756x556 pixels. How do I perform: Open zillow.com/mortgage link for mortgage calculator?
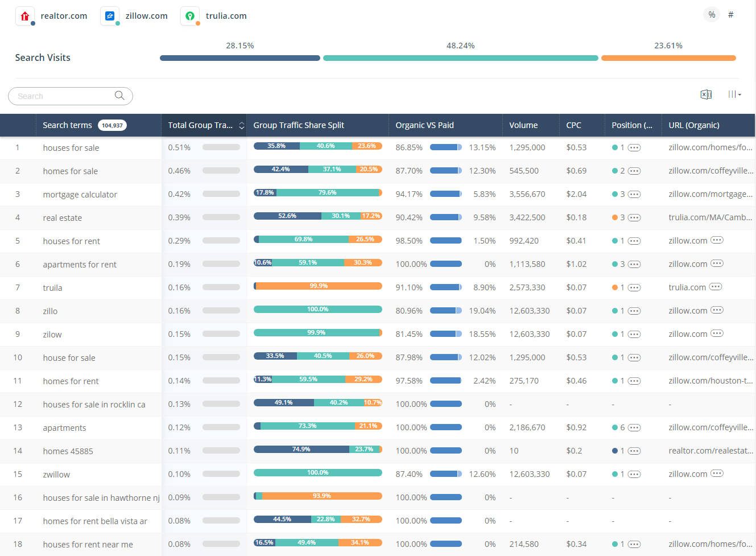(710, 194)
